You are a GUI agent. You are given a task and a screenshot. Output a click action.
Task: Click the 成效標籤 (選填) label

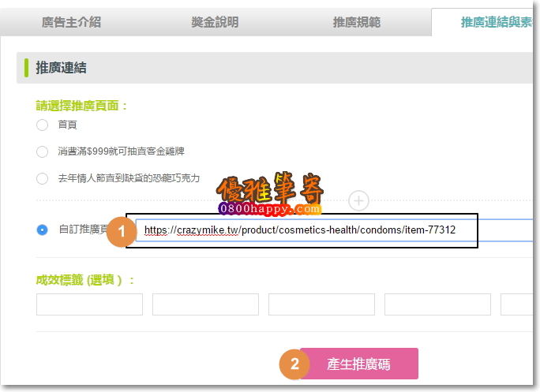coord(85,280)
